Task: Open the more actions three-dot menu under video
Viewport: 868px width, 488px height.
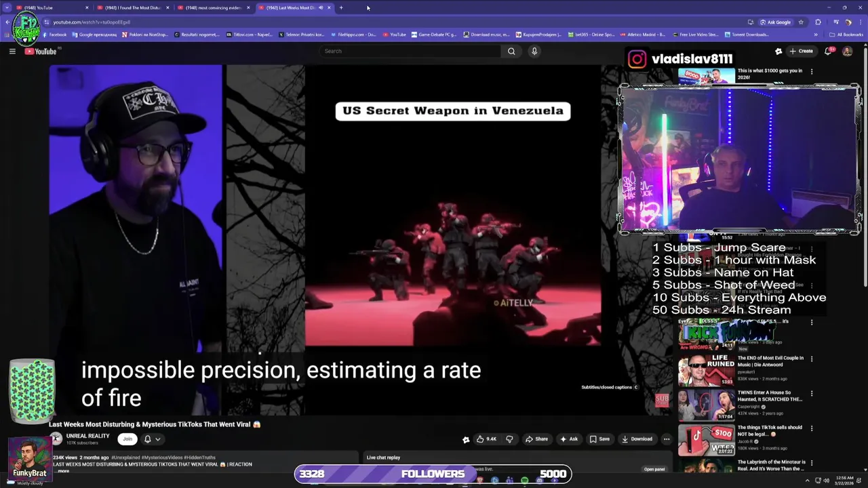Action: click(667, 439)
